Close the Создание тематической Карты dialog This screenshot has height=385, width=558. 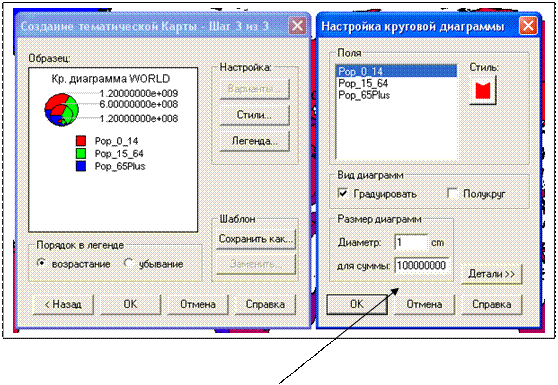point(297,26)
